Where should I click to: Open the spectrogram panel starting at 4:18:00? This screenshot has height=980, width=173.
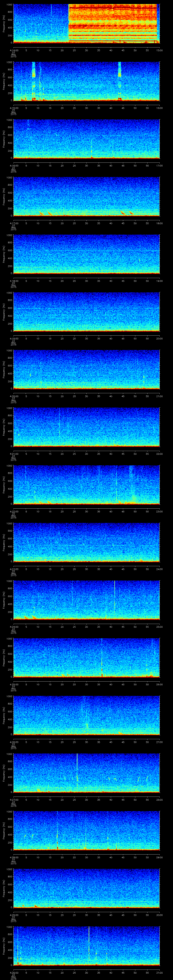(x=86, y=254)
